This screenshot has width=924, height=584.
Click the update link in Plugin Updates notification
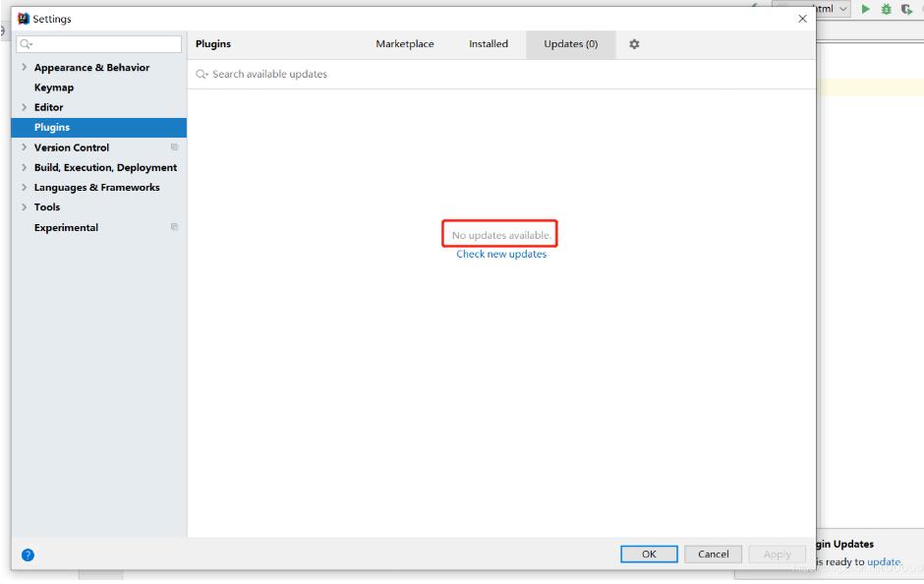click(x=882, y=561)
